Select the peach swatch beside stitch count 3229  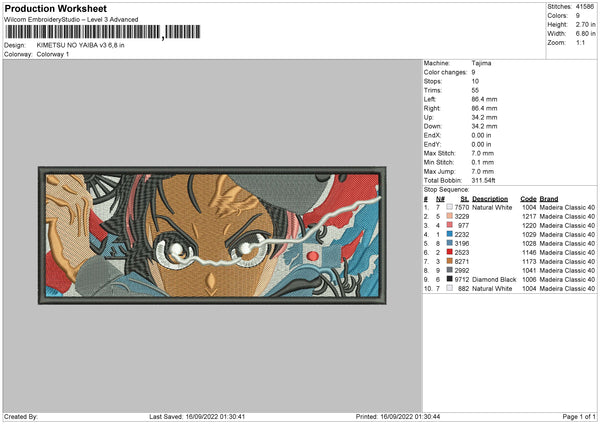click(449, 216)
